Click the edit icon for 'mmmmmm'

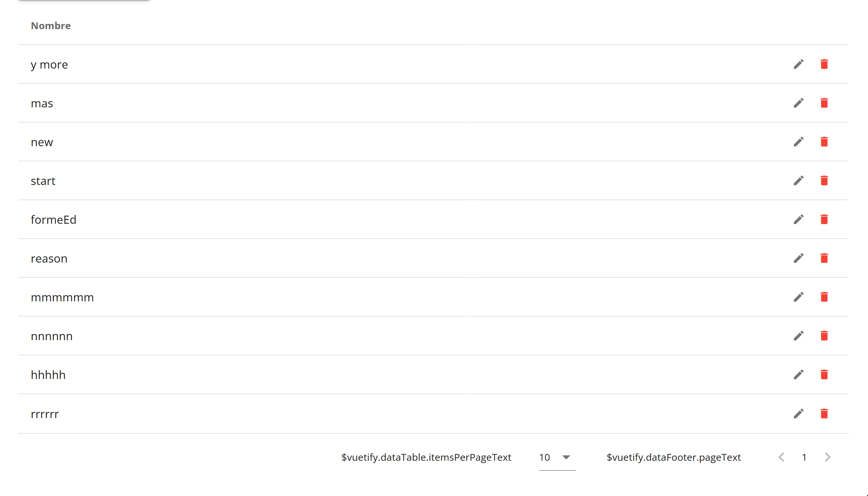(x=798, y=297)
